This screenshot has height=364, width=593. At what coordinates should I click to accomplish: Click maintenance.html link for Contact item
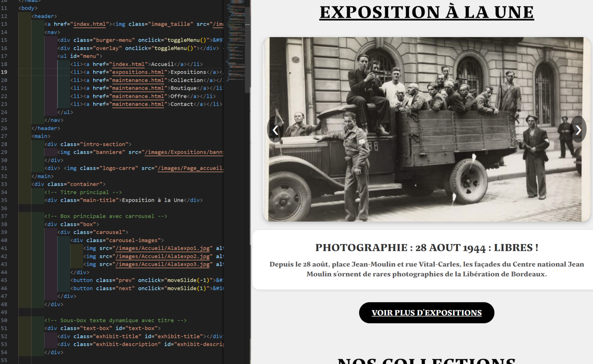(138, 104)
